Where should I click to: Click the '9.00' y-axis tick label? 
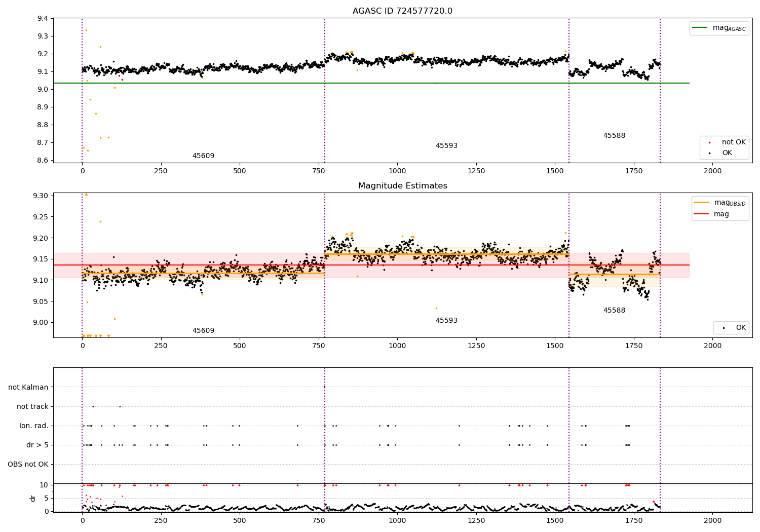point(41,323)
